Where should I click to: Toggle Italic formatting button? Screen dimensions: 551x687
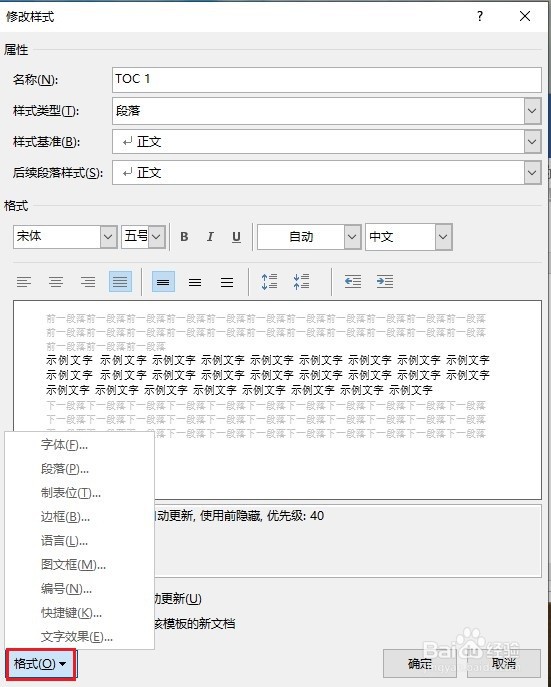coord(210,237)
